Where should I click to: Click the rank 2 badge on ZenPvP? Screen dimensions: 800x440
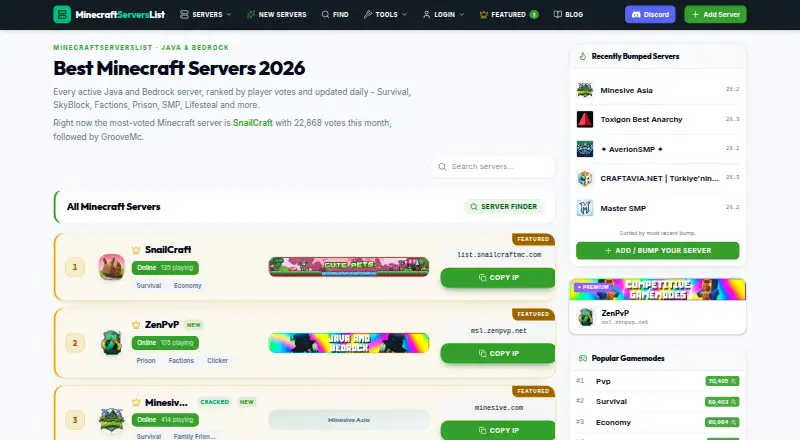coord(75,343)
